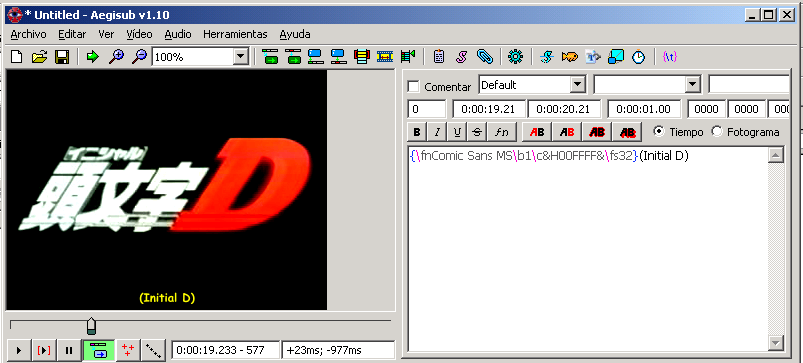
Task: Toggle the green auto-scroll video button
Action: (x=98, y=350)
